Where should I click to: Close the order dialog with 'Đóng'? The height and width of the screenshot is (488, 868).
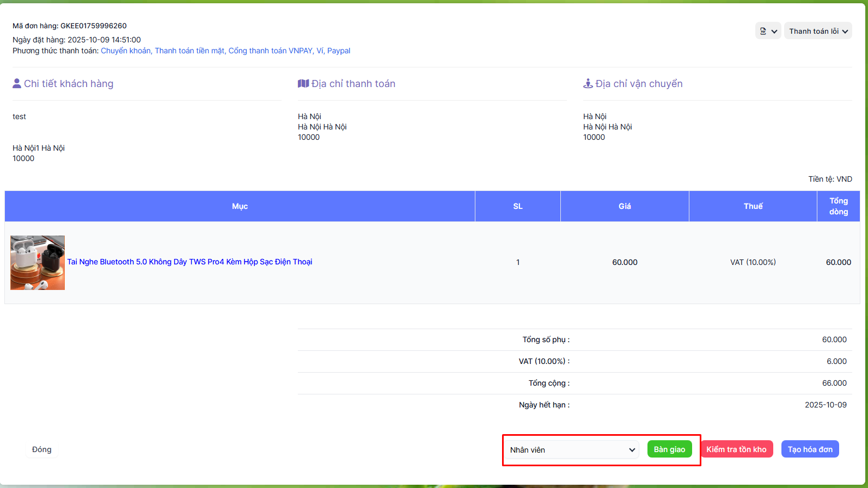click(x=42, y=449)
